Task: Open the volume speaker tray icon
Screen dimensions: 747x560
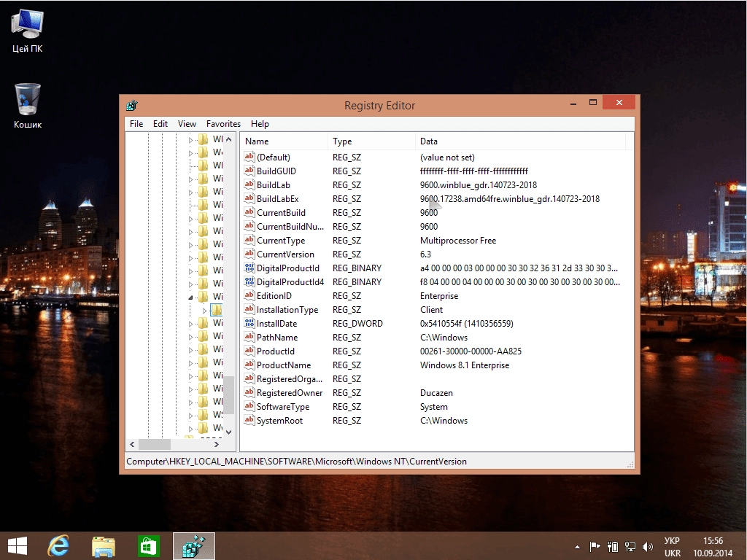Action: 648,547
